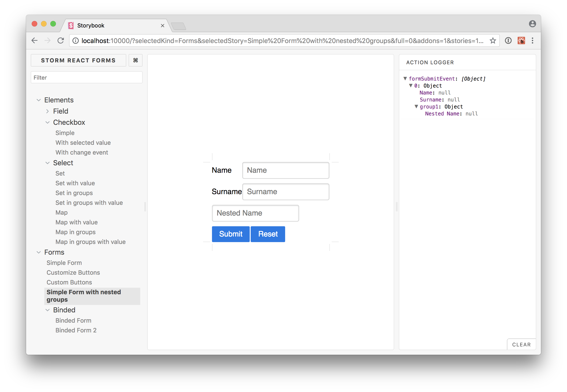This screenshot has height=392, width=567.
Task: Click the command key icon next to Storm React Forms
Action: coord(135,60)
